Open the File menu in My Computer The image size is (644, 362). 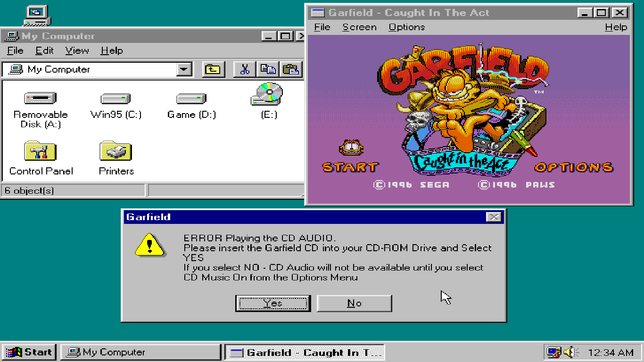click(15, 50)
